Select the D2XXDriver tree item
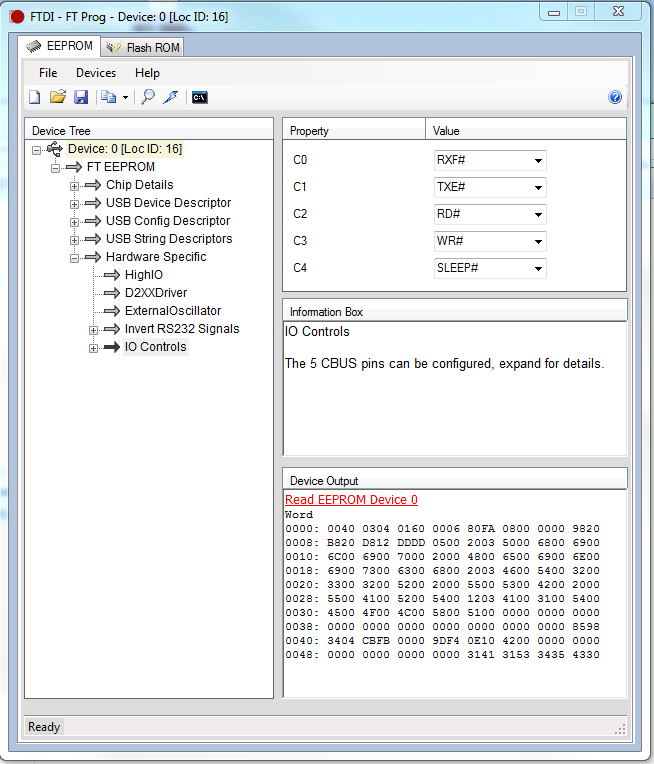654x764 pixels. (156, 293)
